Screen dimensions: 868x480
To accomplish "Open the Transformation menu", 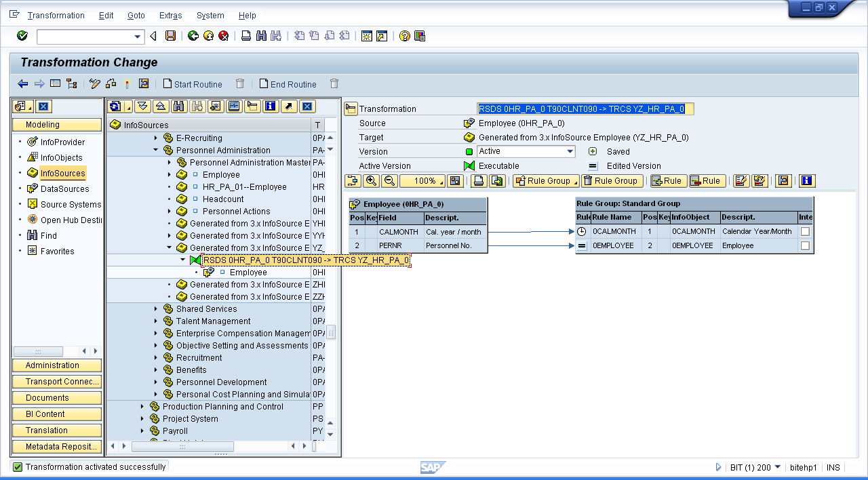I will pos(56,15).
